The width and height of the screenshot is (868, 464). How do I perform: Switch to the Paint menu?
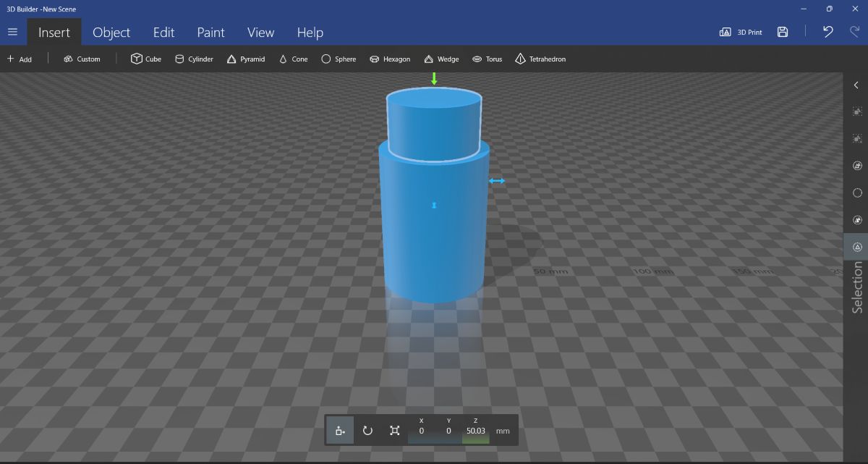pyautogui.click(x=210, y=32)
